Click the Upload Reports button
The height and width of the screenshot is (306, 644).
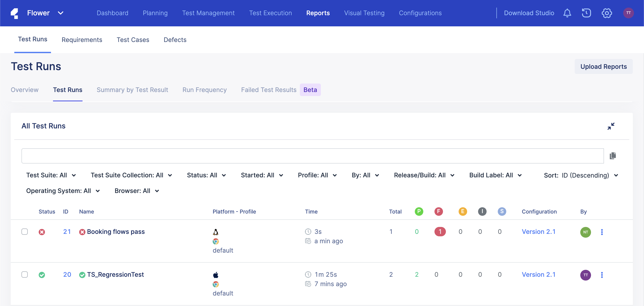(x=603, y=66)
